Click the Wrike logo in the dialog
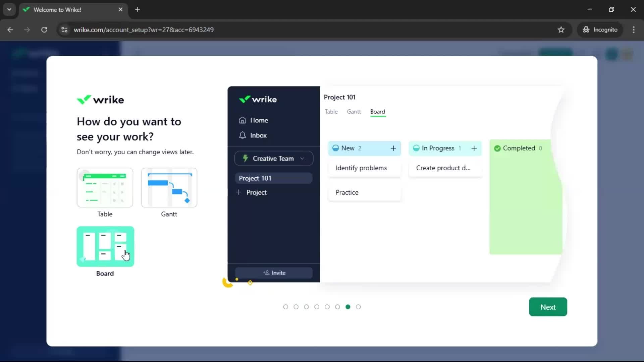Image resolution: width=644 pixels, height=362 pixels. [x=100, y=100]
